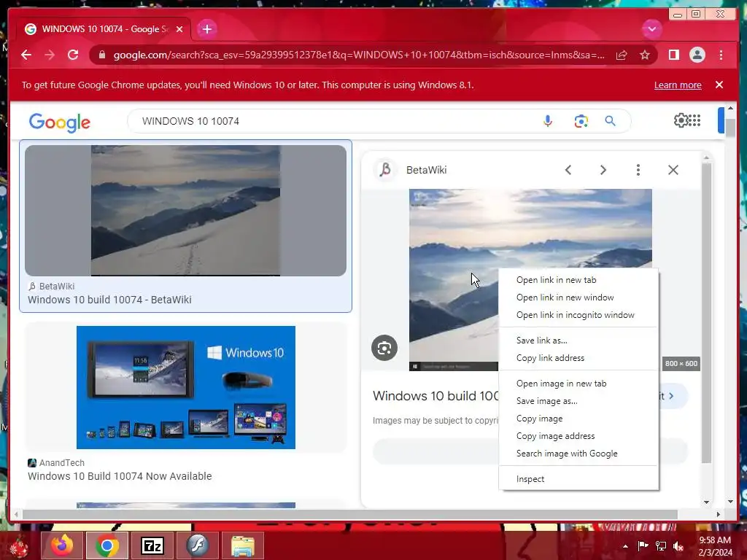This screenshot has height=560, width=747.
Task: Submit search with magnifier icon
Action: pos(611,122)
